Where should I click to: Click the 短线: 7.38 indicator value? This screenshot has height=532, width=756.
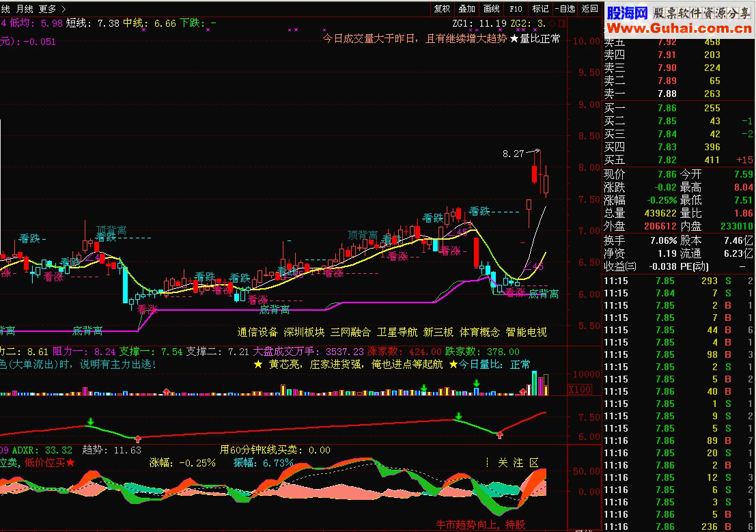point(92,23)
